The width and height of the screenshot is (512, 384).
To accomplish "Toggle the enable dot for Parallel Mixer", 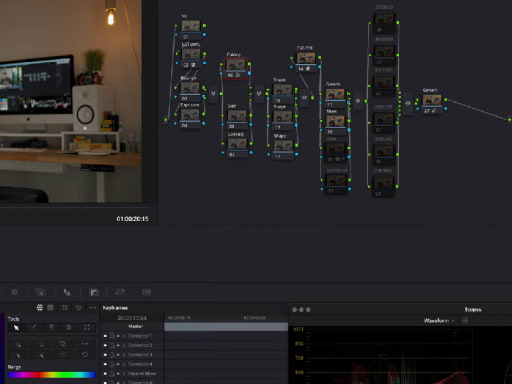I will 105,373.
